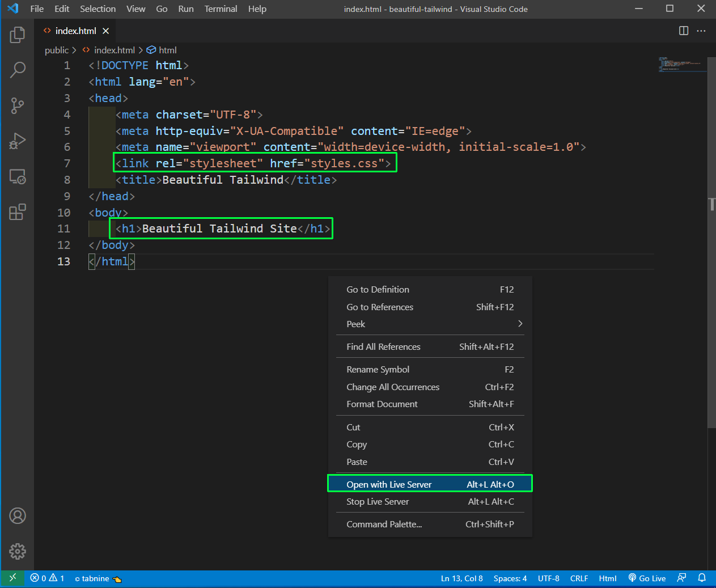Screen dimensions: 716x588
Task: Click the index.html breadcrumb segment
Action: click(x=109, y=50)
